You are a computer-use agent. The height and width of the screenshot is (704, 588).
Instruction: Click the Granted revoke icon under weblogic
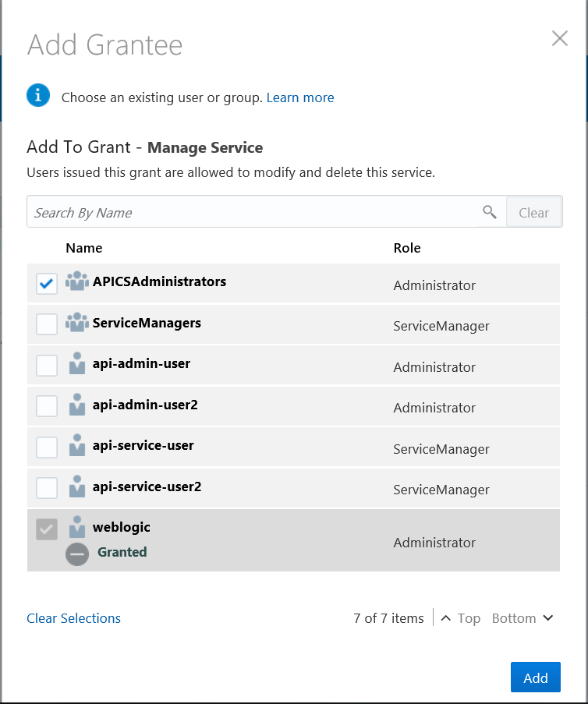(78, 554)
